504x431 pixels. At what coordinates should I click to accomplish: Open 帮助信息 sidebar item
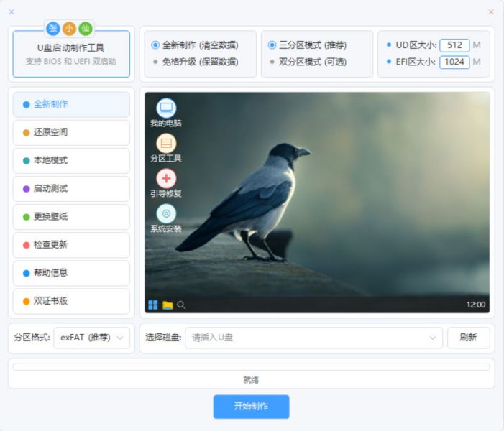(x=71, y=273)
